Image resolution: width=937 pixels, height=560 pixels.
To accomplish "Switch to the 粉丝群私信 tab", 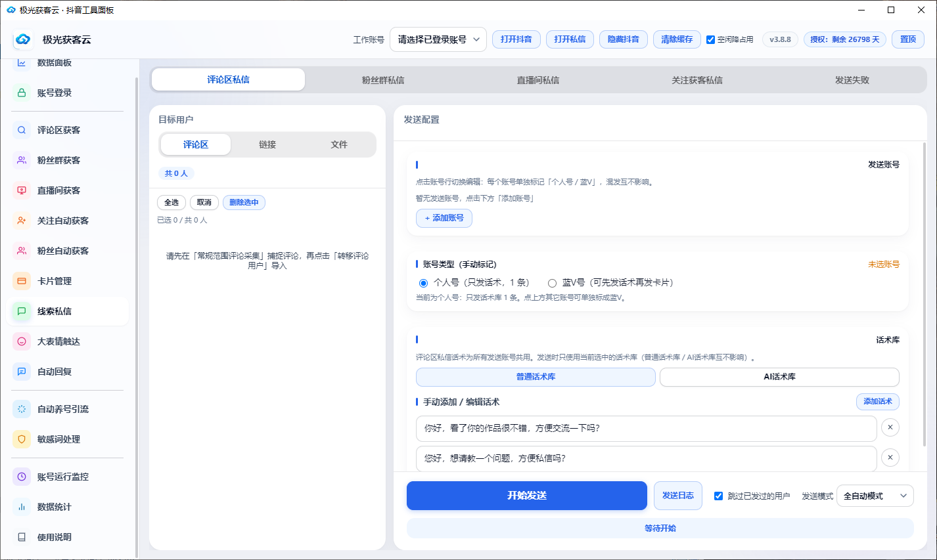I will (x=383, y=80).
